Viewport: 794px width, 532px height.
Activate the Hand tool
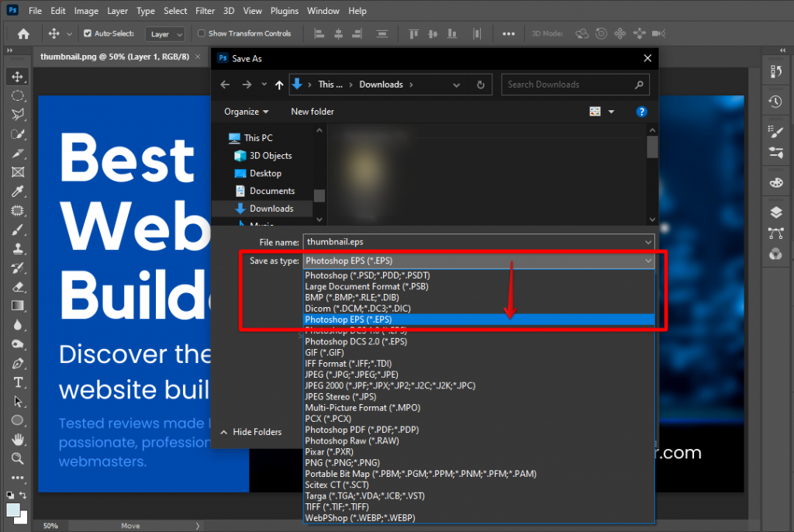tap(17, 440)
